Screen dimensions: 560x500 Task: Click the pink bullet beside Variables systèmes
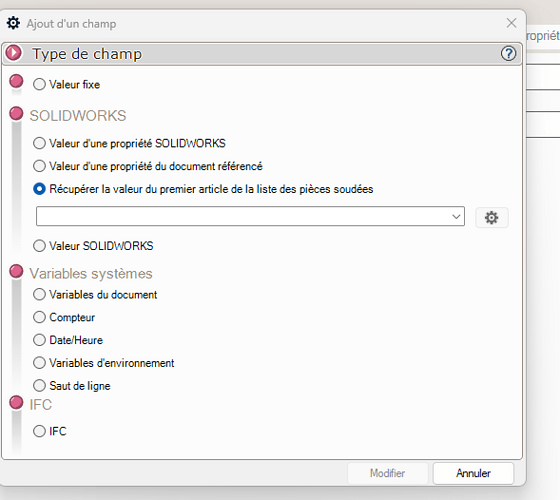(16, 271)
